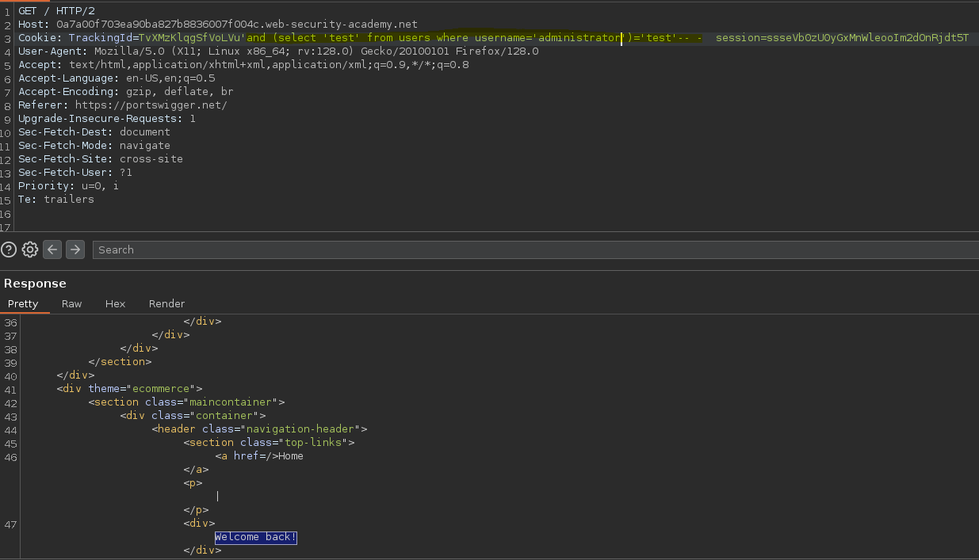
Task: Go to previous search match arrow
Action: pyautogui.click(x=52, y=250)
